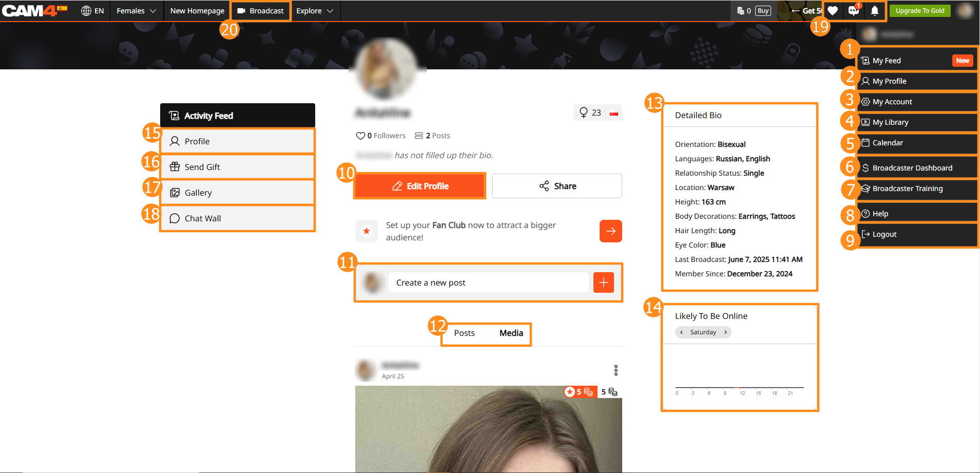
Task: Click the Edit Profile button
Action: pyautogui.click(x=420, y=186)
